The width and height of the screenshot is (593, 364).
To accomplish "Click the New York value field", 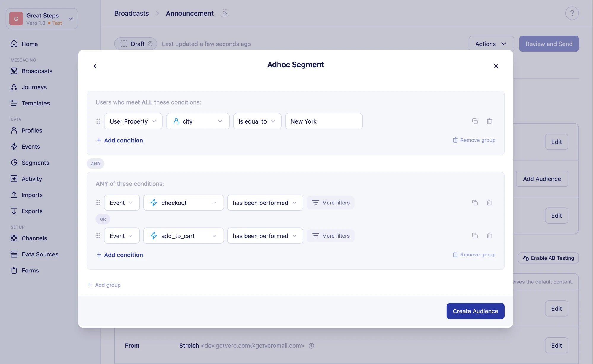I will (324, 121).
